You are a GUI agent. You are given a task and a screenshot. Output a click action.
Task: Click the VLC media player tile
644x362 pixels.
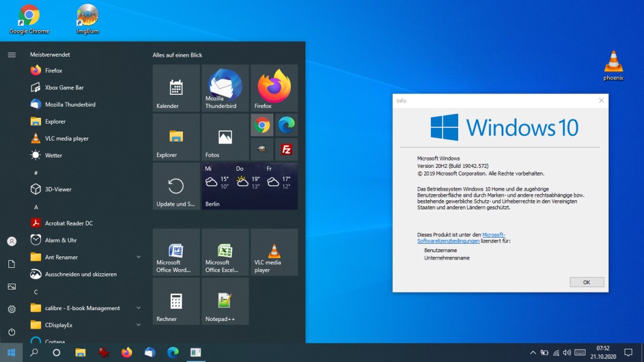[x=275, y=252]
